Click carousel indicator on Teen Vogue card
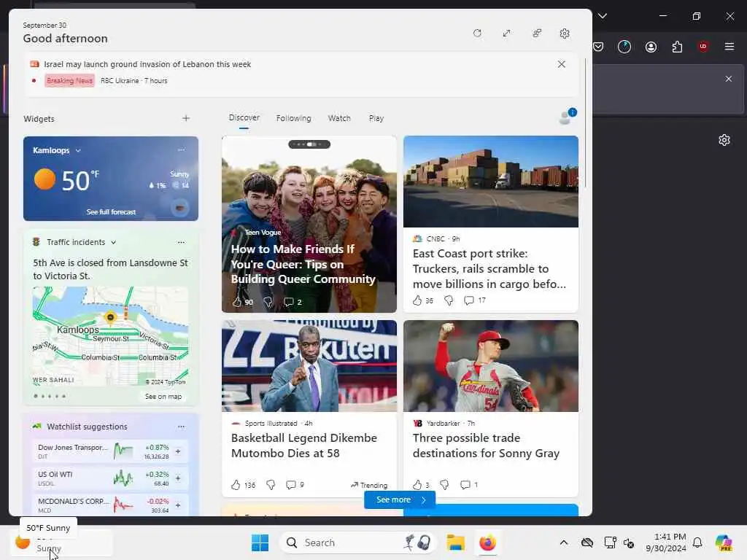This screenshot has width=747, height=560. (x=309, y=144)
